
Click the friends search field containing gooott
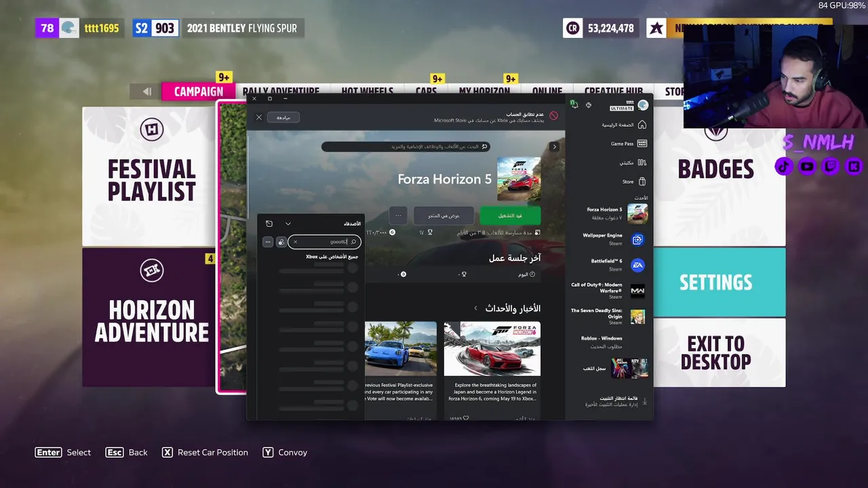tap(324, 241)
